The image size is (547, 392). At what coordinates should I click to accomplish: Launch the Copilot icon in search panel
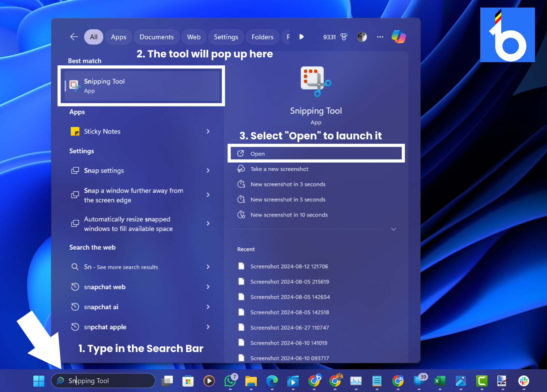pos(399,37)
